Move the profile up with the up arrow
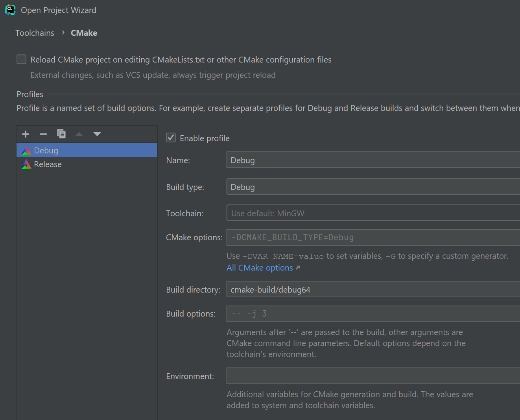This screenshot has height=420, width=520. (x=79, y=134)
